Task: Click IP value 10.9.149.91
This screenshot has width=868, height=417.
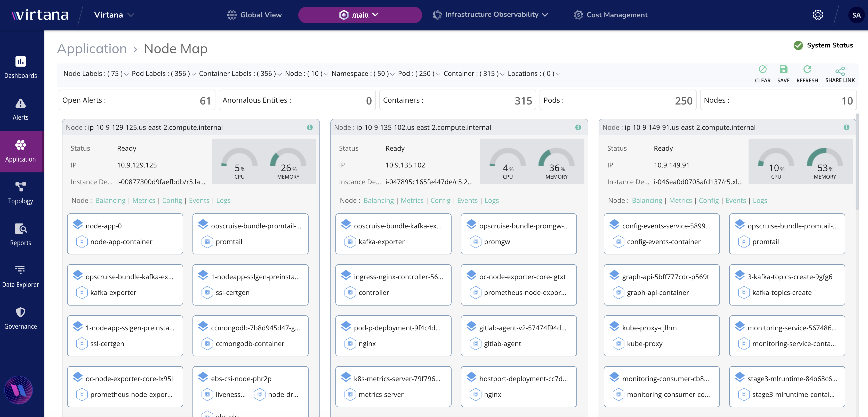Action: [671, 165]
